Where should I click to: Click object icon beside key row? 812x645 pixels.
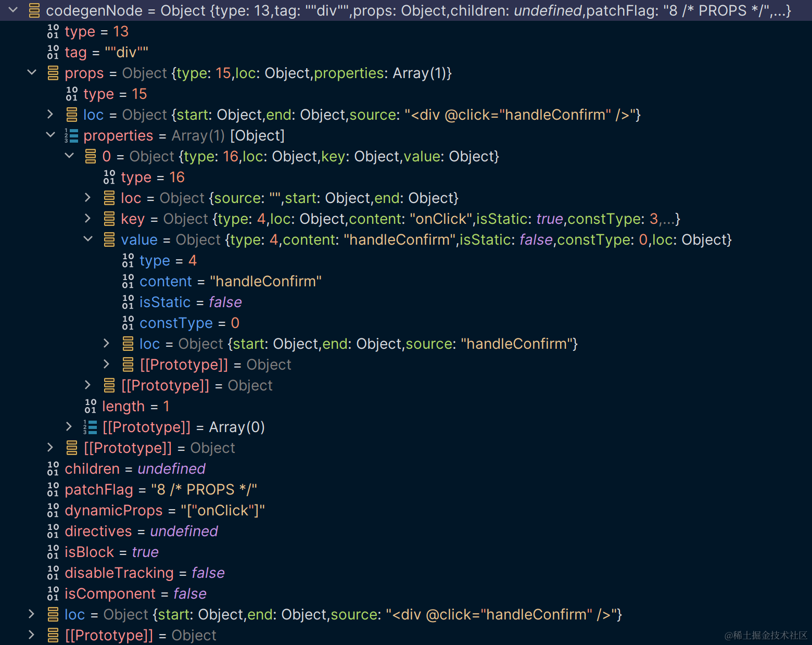(109, 219)
